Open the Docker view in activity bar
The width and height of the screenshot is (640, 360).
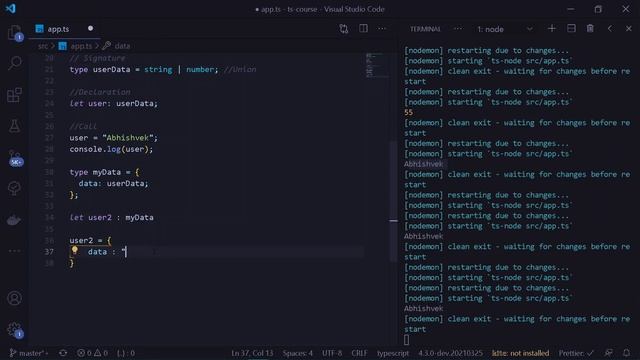(14, 220)
